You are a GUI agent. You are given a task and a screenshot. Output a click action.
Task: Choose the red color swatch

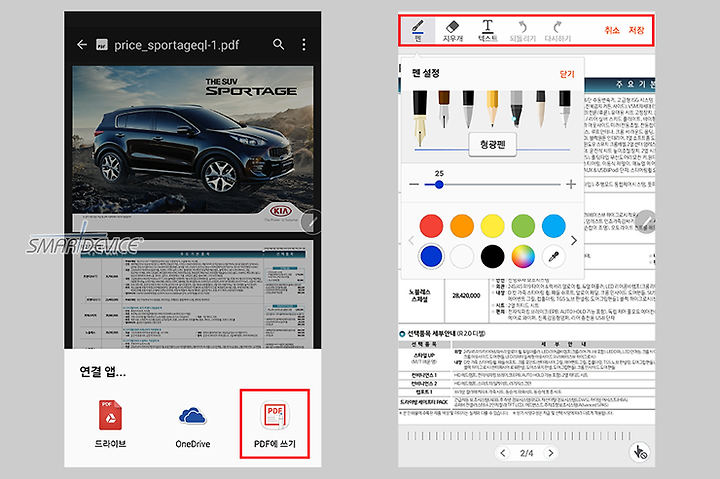pos(431,226)
